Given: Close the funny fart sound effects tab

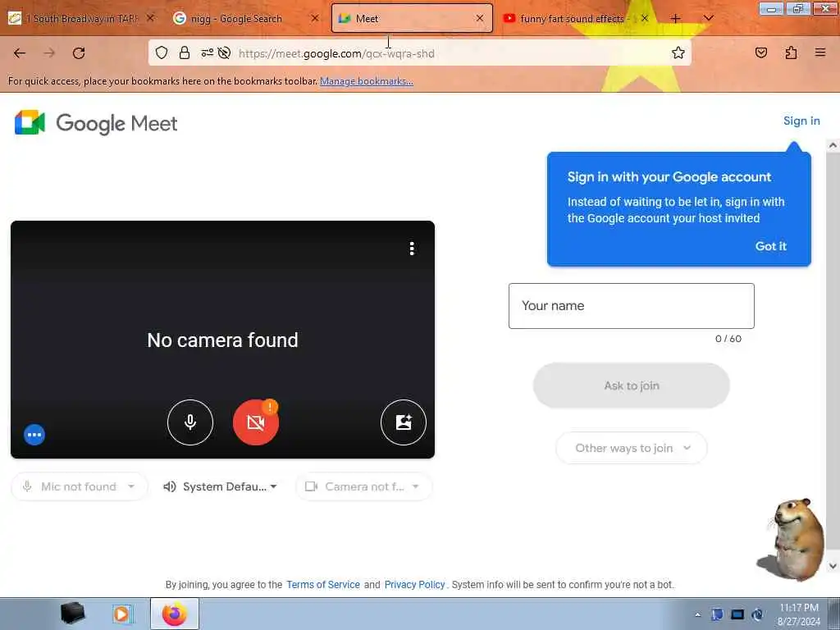Looking at the screenshot, I should pos(645,18).
